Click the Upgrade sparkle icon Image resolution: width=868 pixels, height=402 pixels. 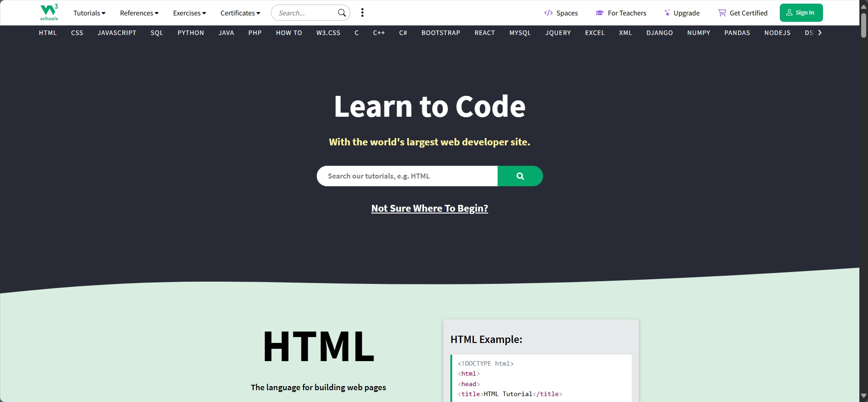(667, 13)
